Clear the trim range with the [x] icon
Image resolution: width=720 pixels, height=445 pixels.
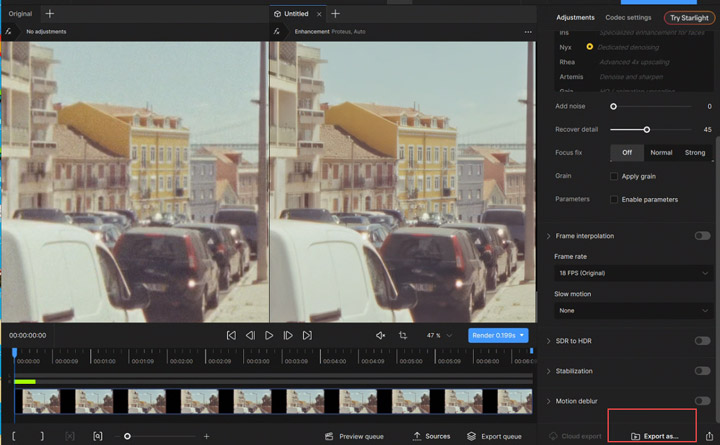(70, 436)
